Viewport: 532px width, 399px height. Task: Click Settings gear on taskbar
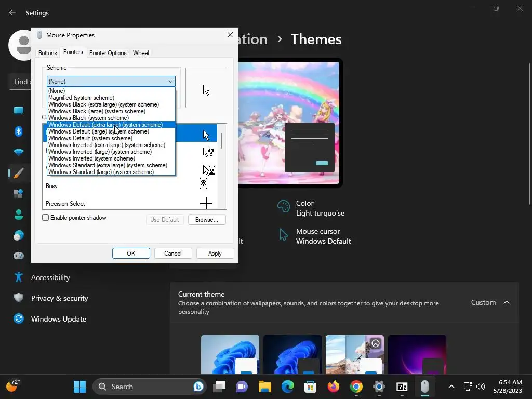click(x=379, y=387)
